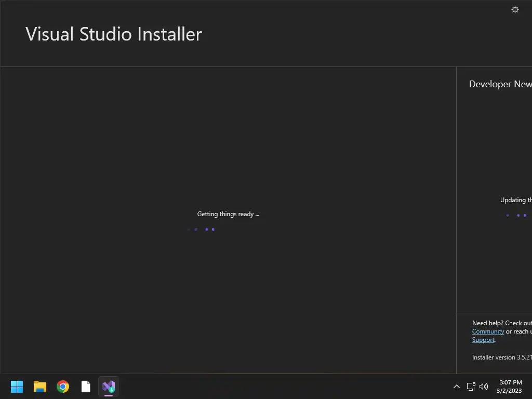Click the Developer News heading
Image resolution: width=532 pixels, height=399 pixels.
[500, 84]
